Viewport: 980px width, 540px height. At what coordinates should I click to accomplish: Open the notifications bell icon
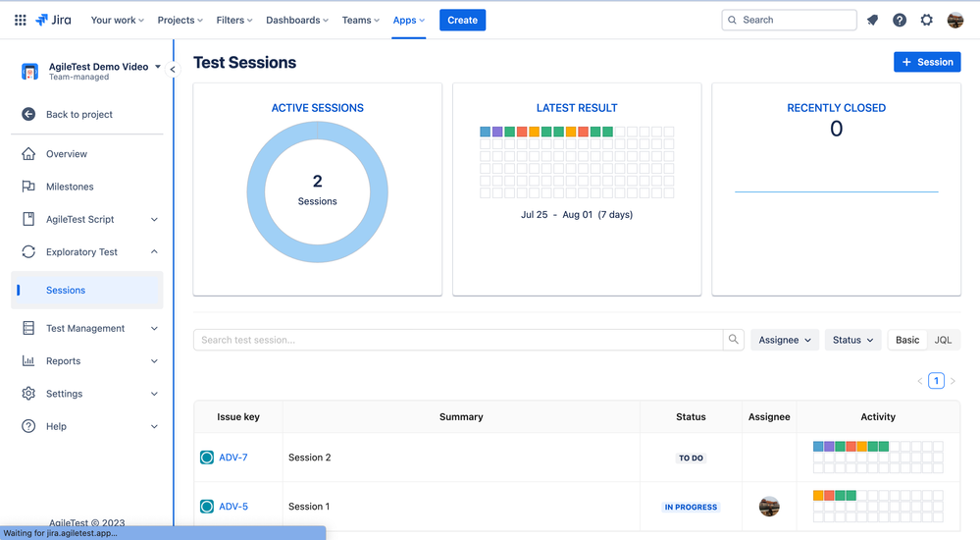point(872,20)
